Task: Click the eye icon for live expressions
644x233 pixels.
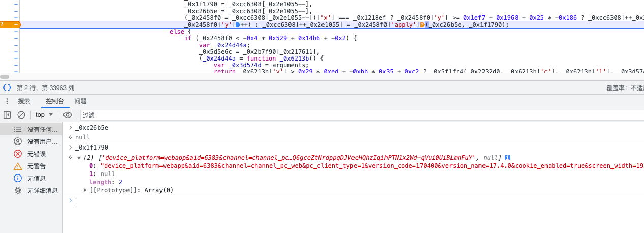Action: click(x=68, y=115)
